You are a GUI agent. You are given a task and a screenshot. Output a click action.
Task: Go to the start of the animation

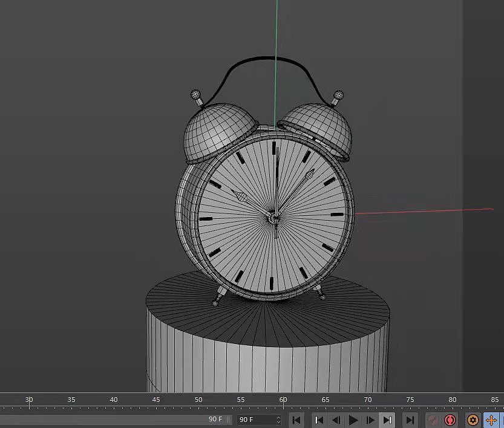pos(296,420)
